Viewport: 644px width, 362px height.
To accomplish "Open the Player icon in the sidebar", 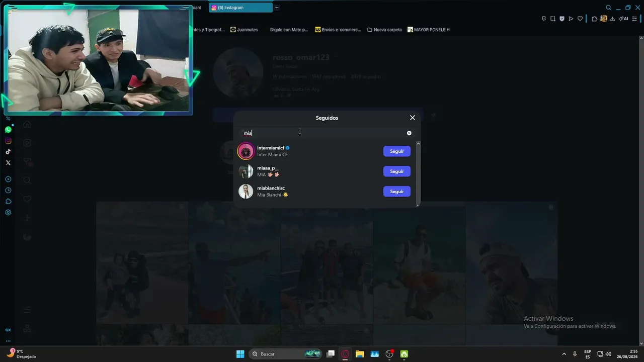I will (8, 179).
